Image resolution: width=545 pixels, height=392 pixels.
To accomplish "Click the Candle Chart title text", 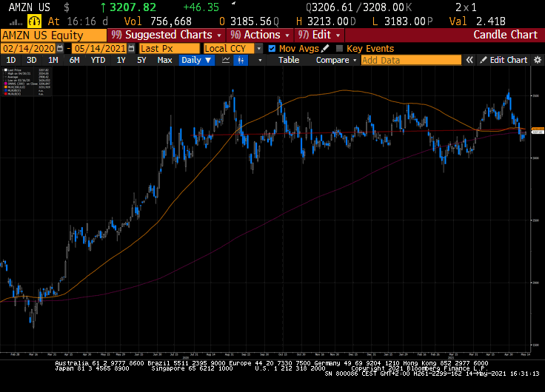I will coord(505,35).
